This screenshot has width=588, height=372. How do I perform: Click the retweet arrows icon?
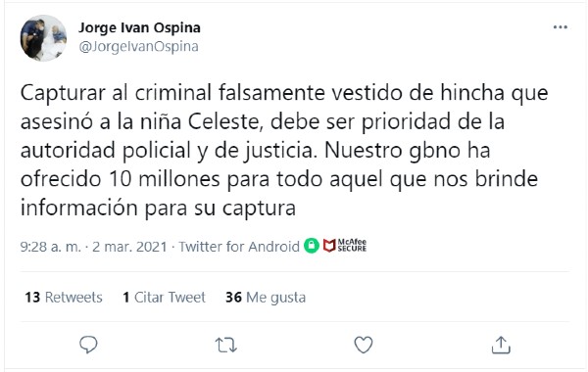(x=225, y=345)
